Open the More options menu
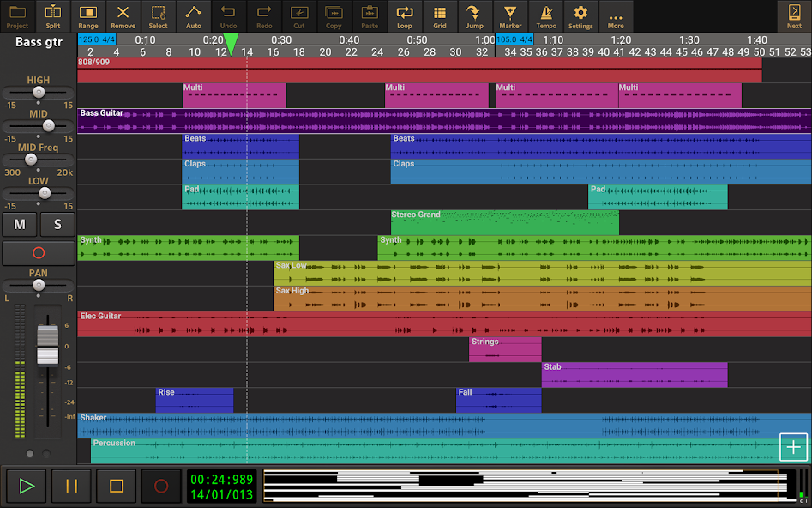This screenshot has width=812, height=508. pos(616,15)
